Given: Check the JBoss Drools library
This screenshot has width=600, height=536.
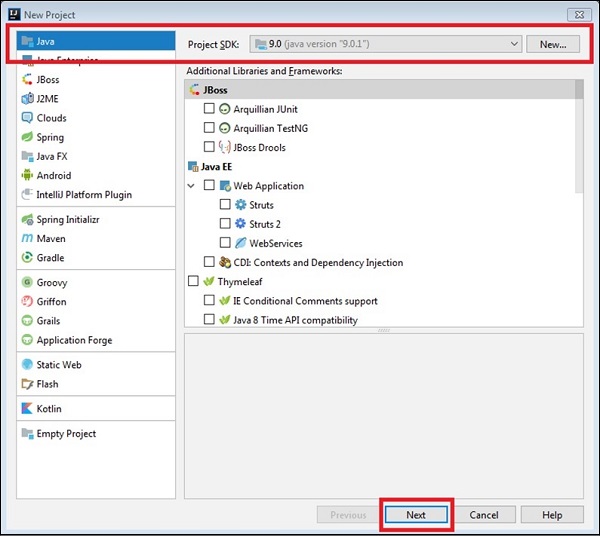Looking at the screenshot, I should [x=209, y=147].
